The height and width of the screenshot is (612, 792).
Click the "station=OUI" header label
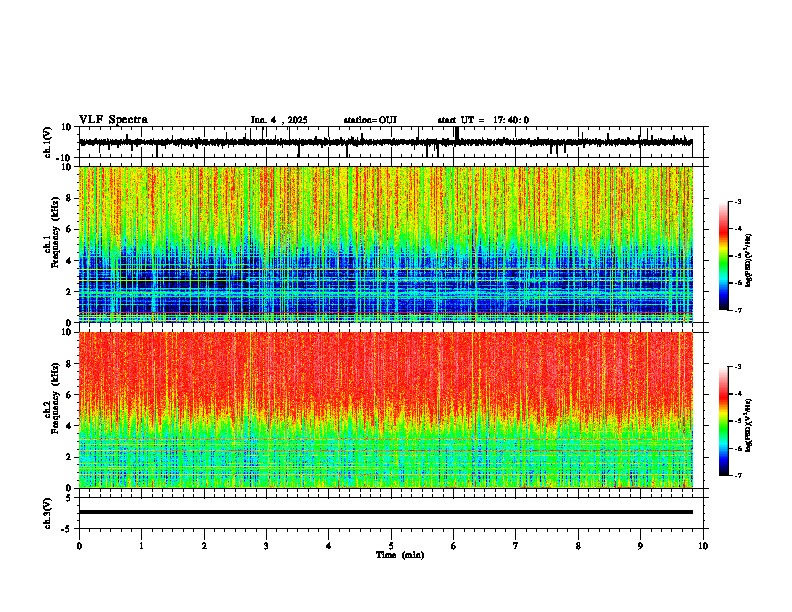click(370, 120)
